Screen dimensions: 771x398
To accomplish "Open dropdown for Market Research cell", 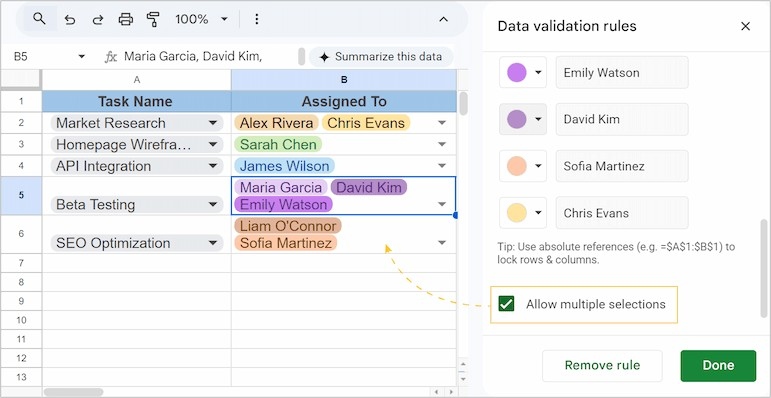I will [212, 123].
